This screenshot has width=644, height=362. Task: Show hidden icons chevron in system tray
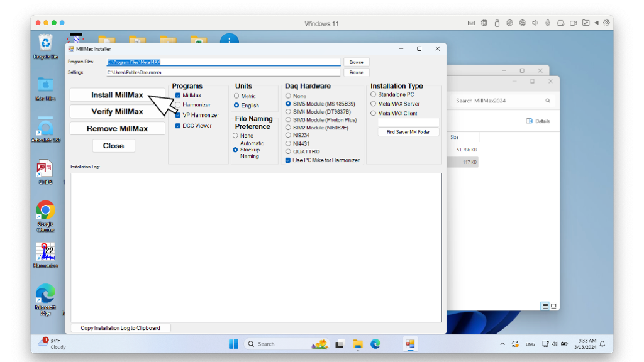tap(502, 344)
